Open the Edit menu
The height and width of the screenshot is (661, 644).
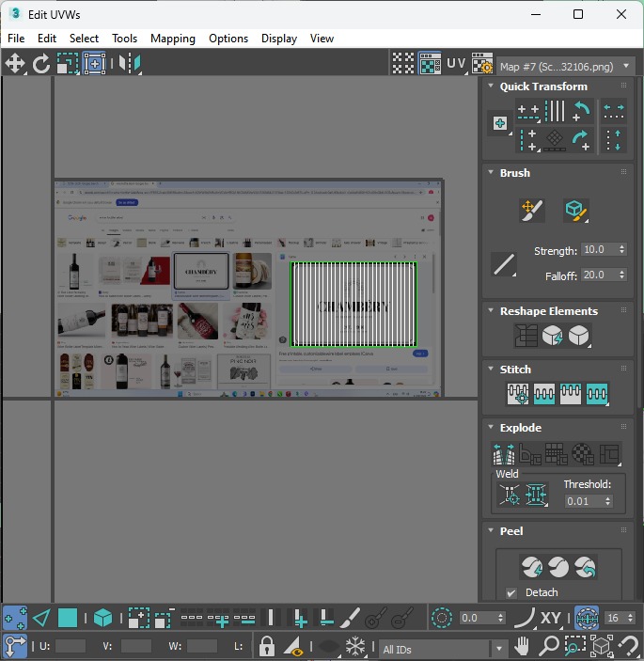click(x=47, y=39)
